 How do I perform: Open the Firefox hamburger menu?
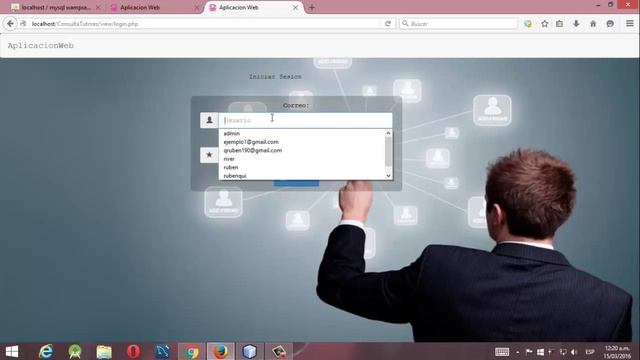click(630, 24)
